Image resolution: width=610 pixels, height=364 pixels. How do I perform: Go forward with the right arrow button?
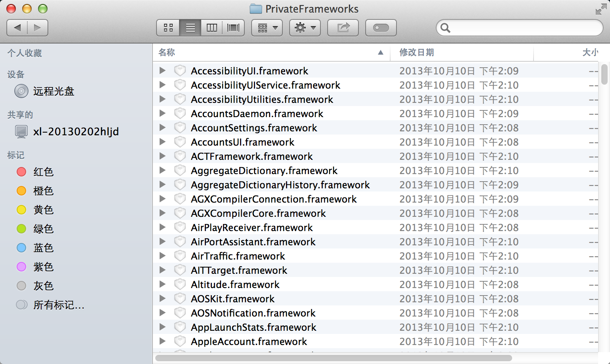(38, 28)
